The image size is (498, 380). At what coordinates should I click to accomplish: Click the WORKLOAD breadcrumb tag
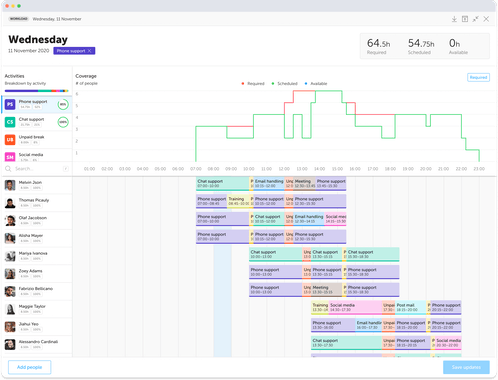pos(19,19)
